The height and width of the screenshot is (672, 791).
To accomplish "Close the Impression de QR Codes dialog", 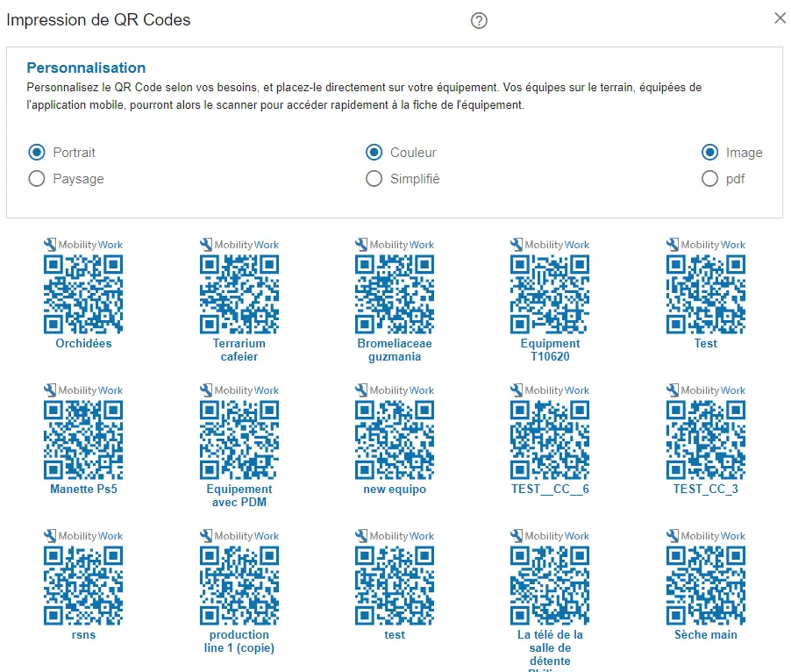I will 780,18.
